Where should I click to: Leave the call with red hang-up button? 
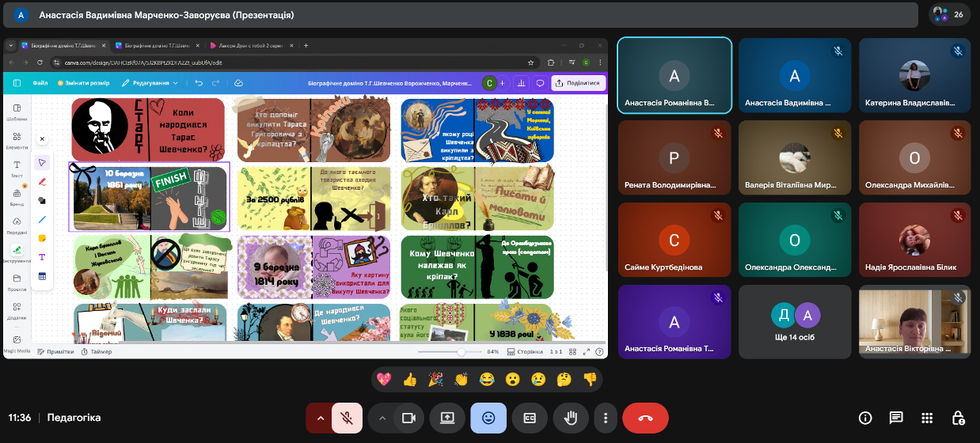coord(645,418)
